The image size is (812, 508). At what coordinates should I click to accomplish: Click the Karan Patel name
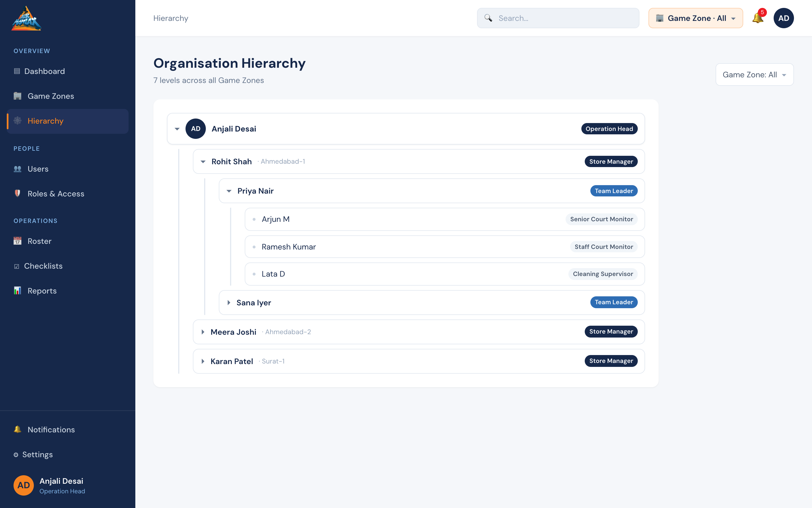(x=231, y=361)
